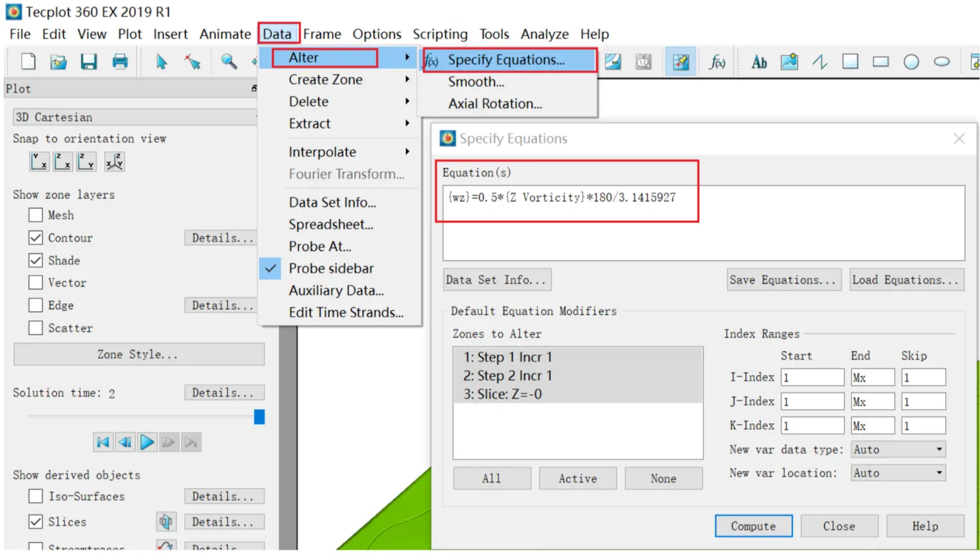980x555 pixels.
Task: Enable the Scatter zone layer
Action: tap(36, 328)
